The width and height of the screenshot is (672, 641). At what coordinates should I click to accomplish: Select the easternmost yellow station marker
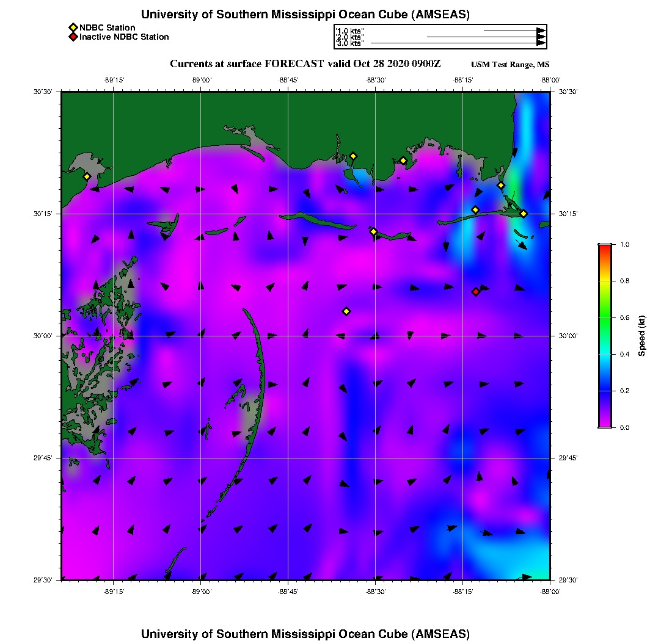(x=524, y=214)
